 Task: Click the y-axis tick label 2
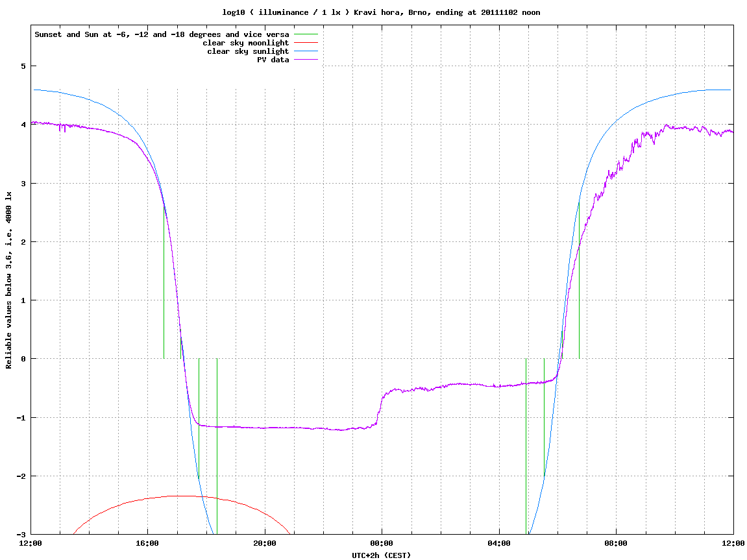click(23, 242)
